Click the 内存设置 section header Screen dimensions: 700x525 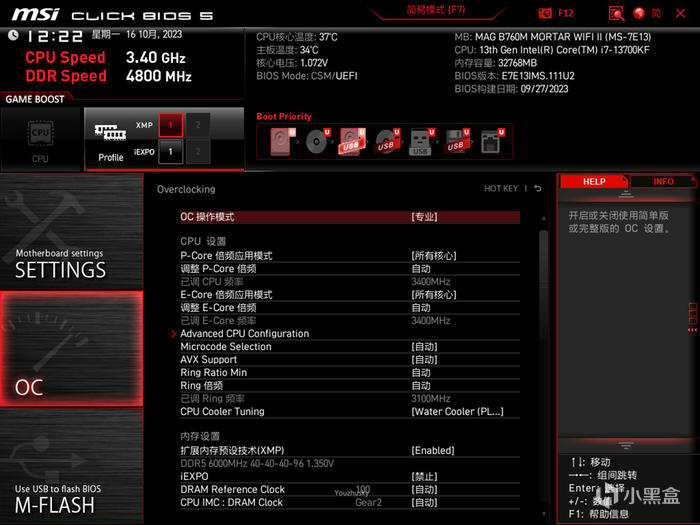point(200,436)
